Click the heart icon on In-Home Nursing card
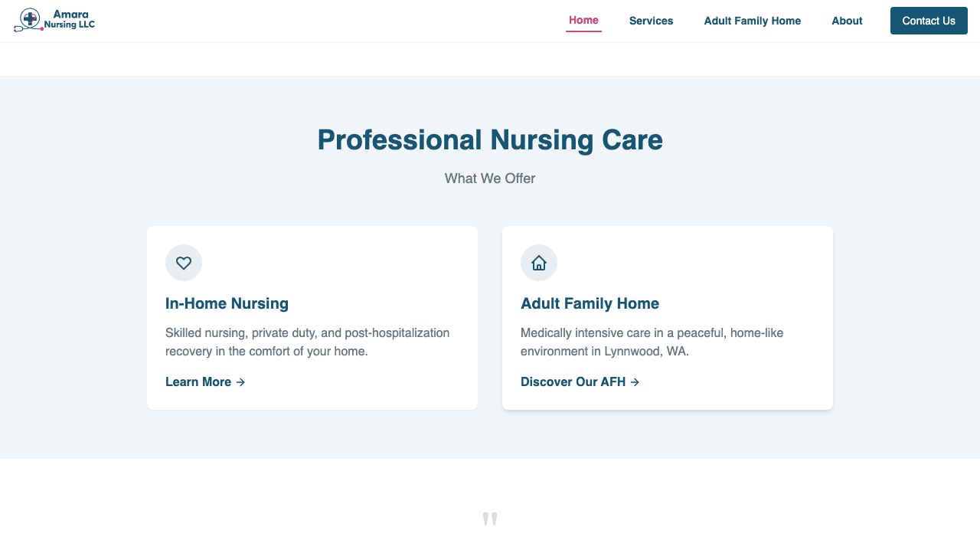The width and height of the screenshot is (980, 550). (x=184, y=263)
